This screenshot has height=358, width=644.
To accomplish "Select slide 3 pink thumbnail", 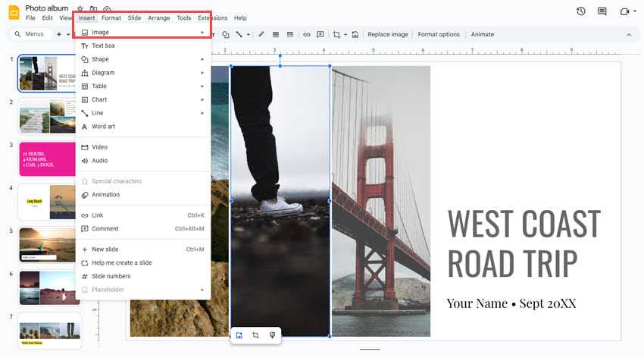I will pyautogui.click(x=47, y=159).
